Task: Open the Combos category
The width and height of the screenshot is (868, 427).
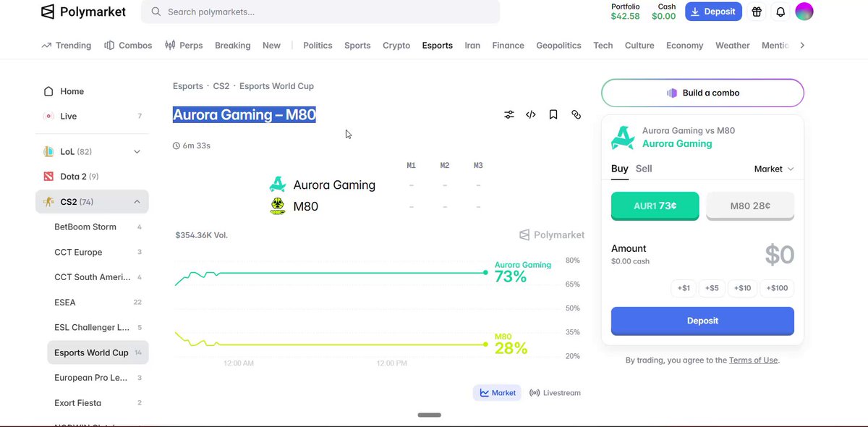Action: tap(128, 45)
